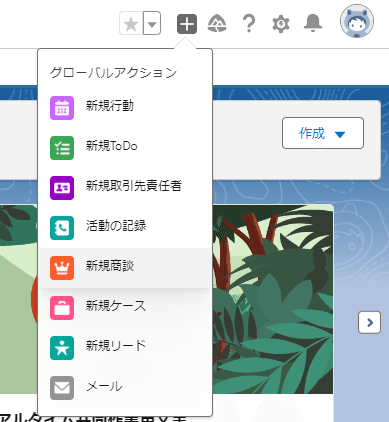Click the contact card icon for 新規取引先責任者

(x=62, y=188)
